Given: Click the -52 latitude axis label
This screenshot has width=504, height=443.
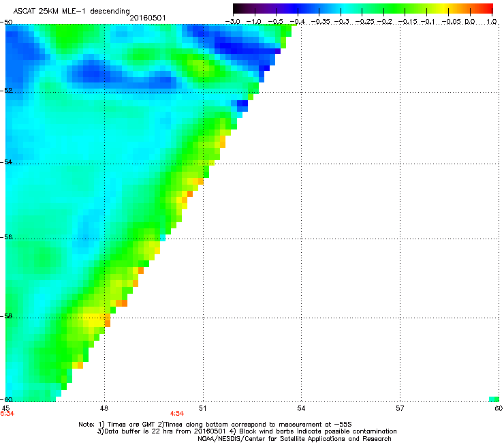Looking at the screenshot, I should [x=6, y=91].
